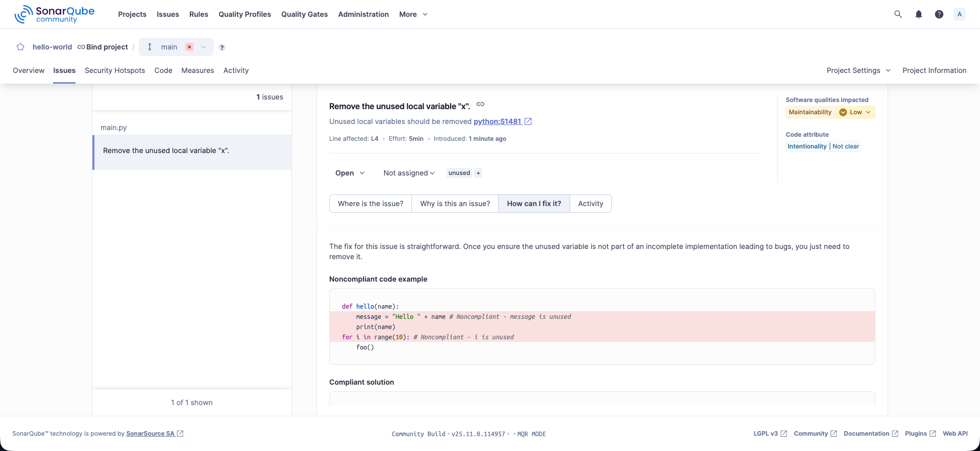Open the help question mark menu

pos(939,14)
